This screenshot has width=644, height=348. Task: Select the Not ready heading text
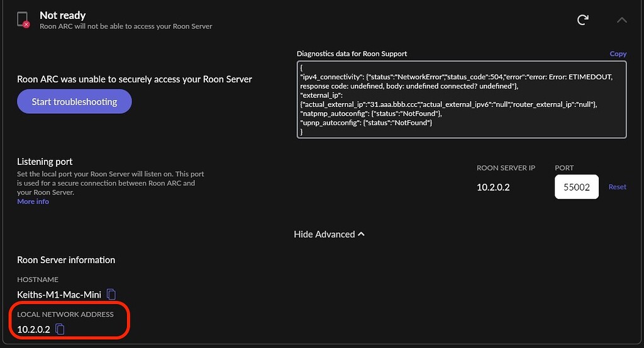pos(62,15)
